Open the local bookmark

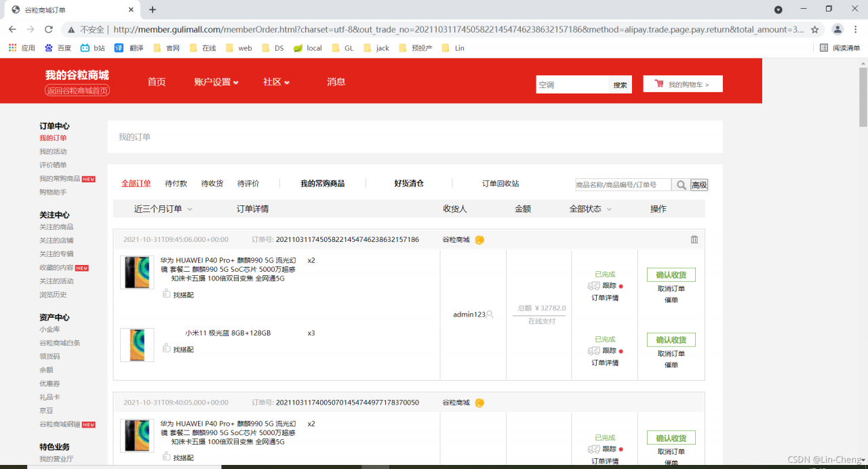coord(308,48)
